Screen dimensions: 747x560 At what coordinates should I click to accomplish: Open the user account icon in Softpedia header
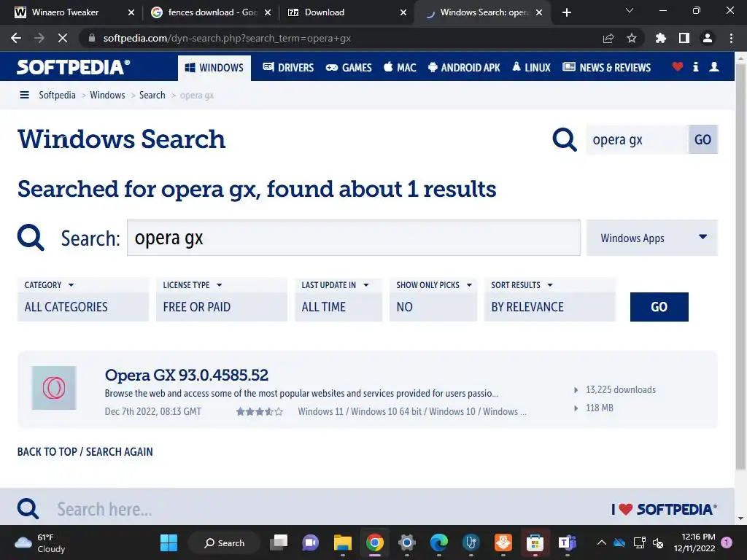(713, 66)
